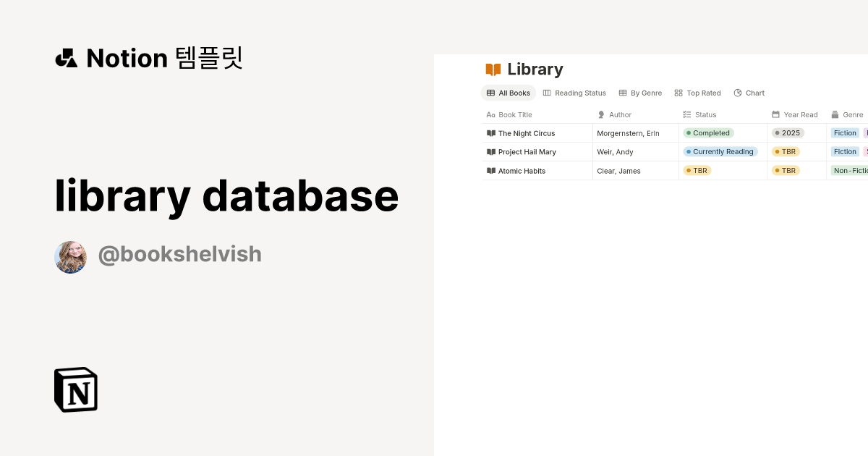Viewport: 868px width, 456px height.
Task: Click the clock icon next to Chart
Action: (x=736, y=93)
